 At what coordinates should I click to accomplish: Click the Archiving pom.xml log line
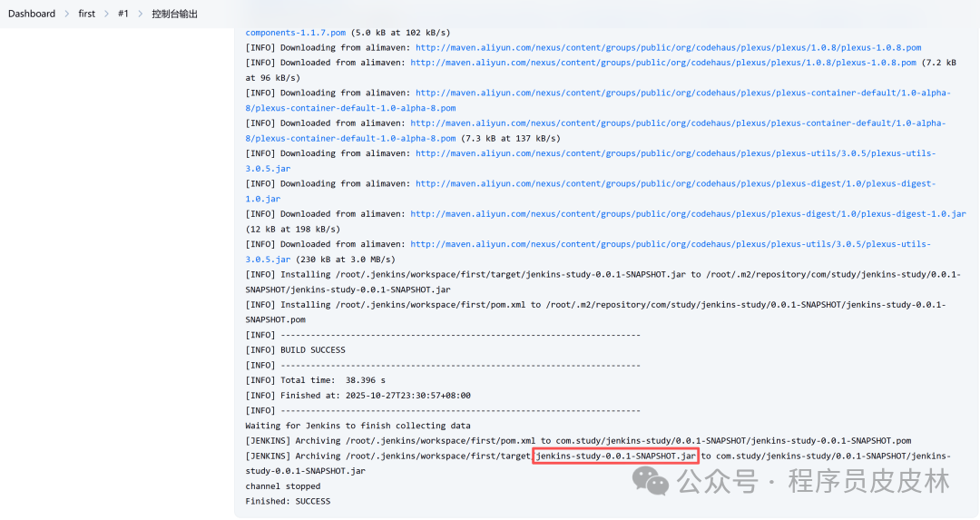click(578, 441)
